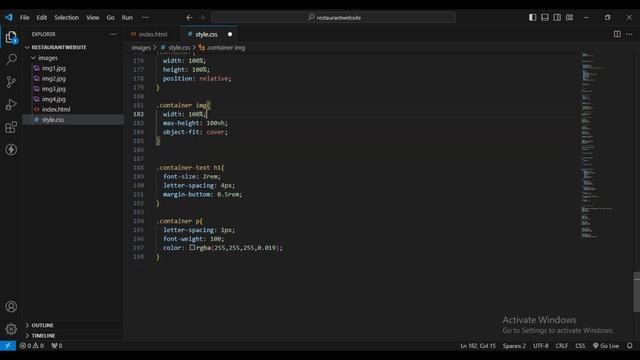640x360 pixels.
Task: Open the Explorer view in activity bar
Action: (x=11, y=37)
